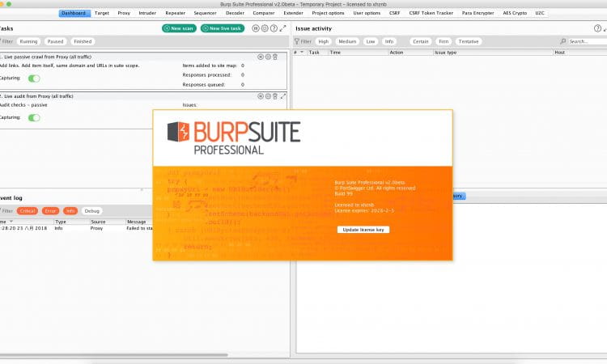Viewport: 607px width, 364px height.
Task: Open the CSRF extension tab
Action: 395,13
